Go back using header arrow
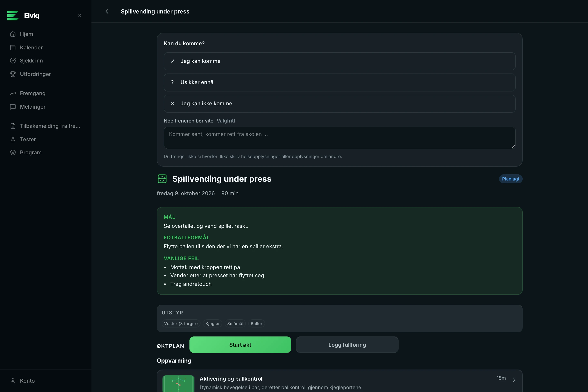 tap(107, 11)
